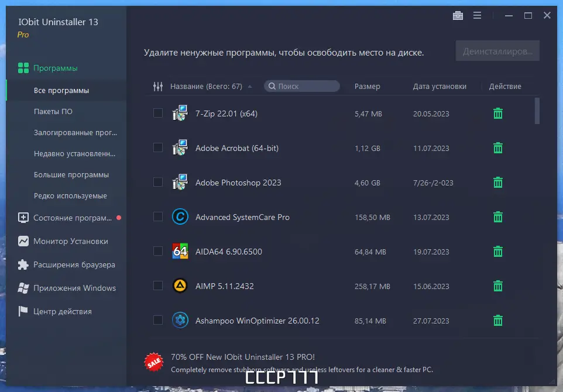Screen dimensions: 563x392
Task: Tick the checkbox for Adobe Acrobat (64-bit)
Action: click(x=157, y=147)
